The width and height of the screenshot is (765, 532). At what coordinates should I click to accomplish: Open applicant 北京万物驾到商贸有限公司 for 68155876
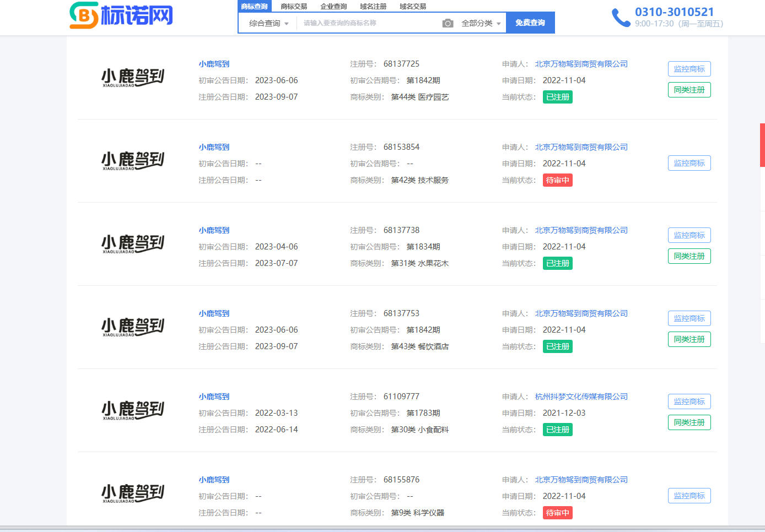(x=581, y=480)
